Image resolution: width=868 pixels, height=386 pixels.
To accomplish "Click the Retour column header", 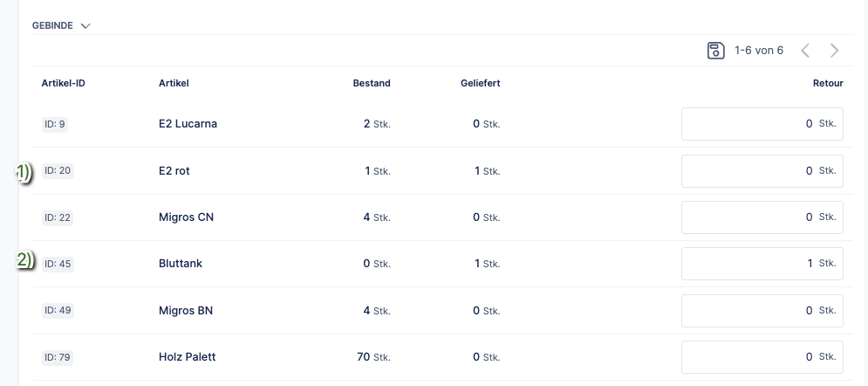I will tap(827, 84).
